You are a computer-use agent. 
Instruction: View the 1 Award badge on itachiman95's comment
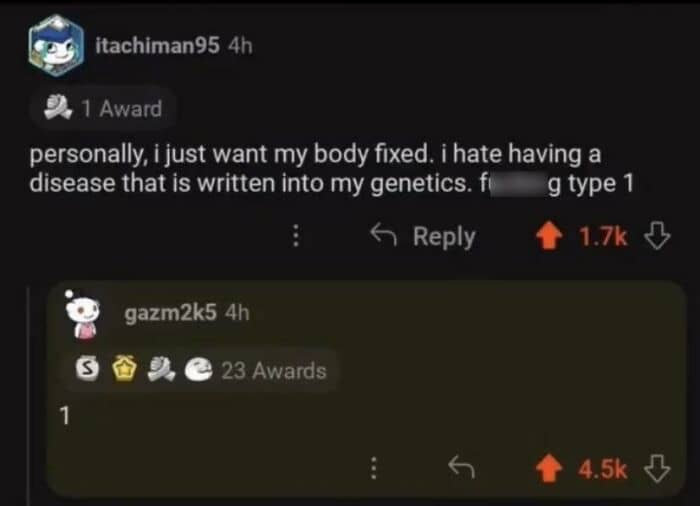(103, 109)
